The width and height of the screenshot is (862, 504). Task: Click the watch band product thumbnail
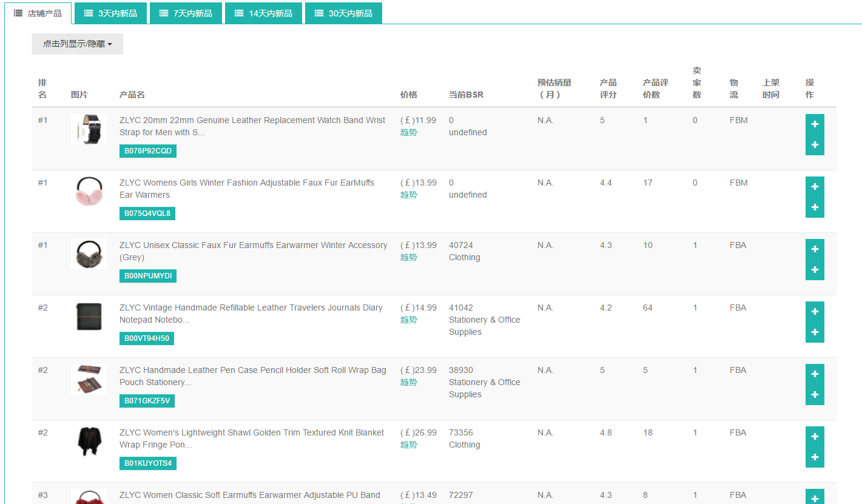[89, 129]
